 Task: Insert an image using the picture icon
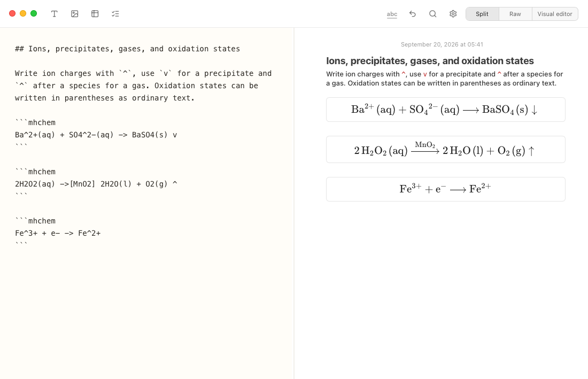[x=75, y=14]
